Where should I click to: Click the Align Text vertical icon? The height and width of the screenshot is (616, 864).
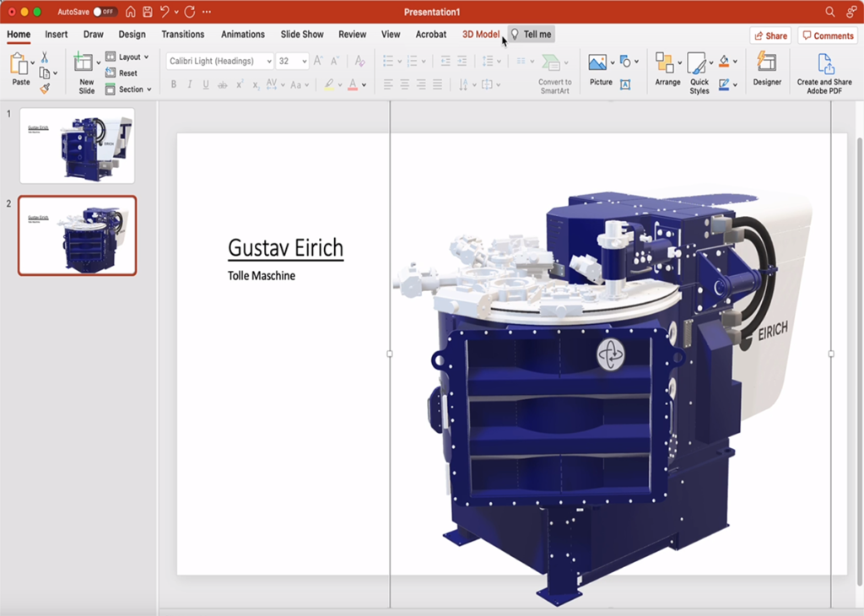pyautogui.click(x=487, y=85)
